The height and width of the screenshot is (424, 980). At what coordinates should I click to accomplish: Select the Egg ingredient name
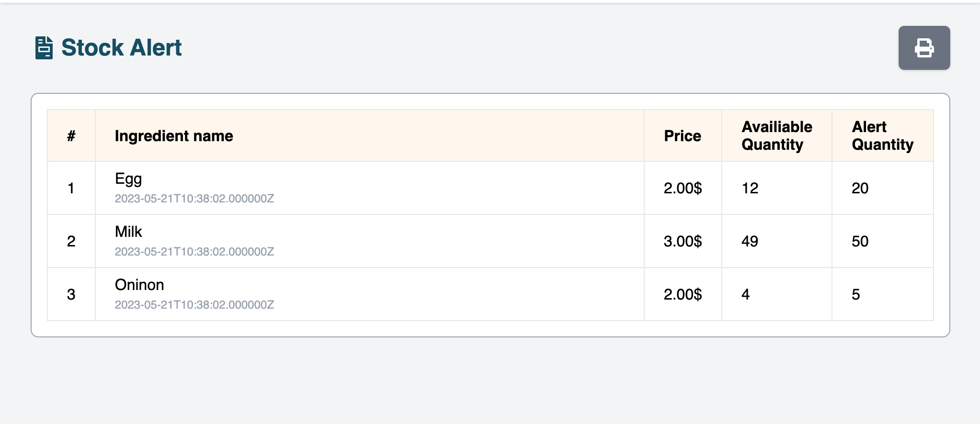128,179
